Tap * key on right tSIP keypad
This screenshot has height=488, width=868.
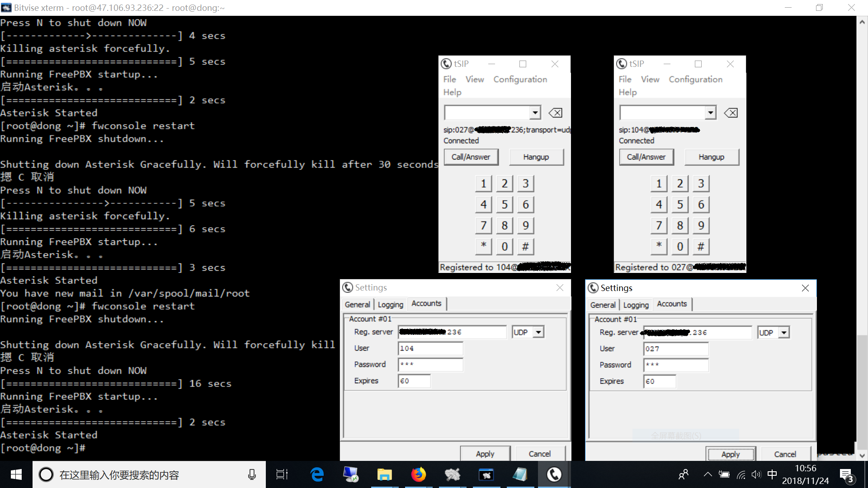tap(659, 246)
